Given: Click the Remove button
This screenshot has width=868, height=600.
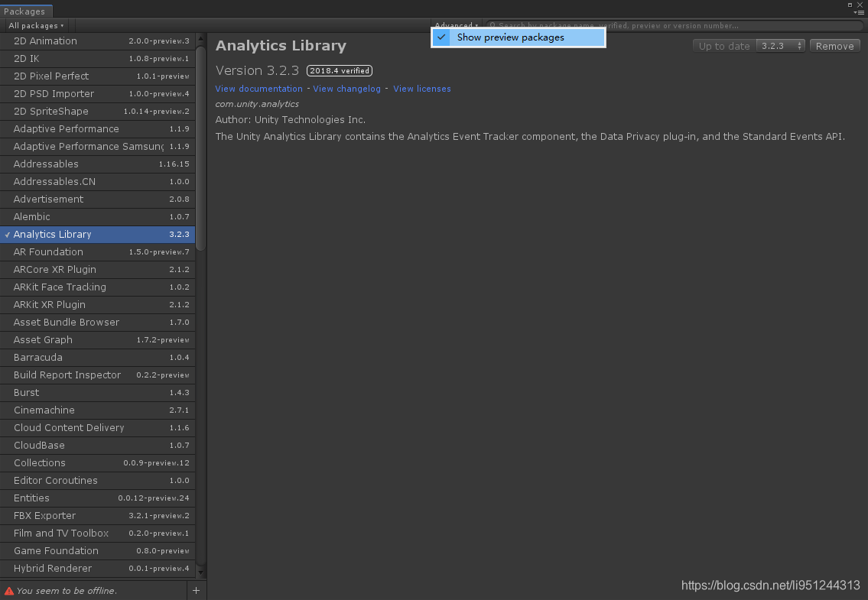Looking at the screenshot, I should (x=835, y=46).
